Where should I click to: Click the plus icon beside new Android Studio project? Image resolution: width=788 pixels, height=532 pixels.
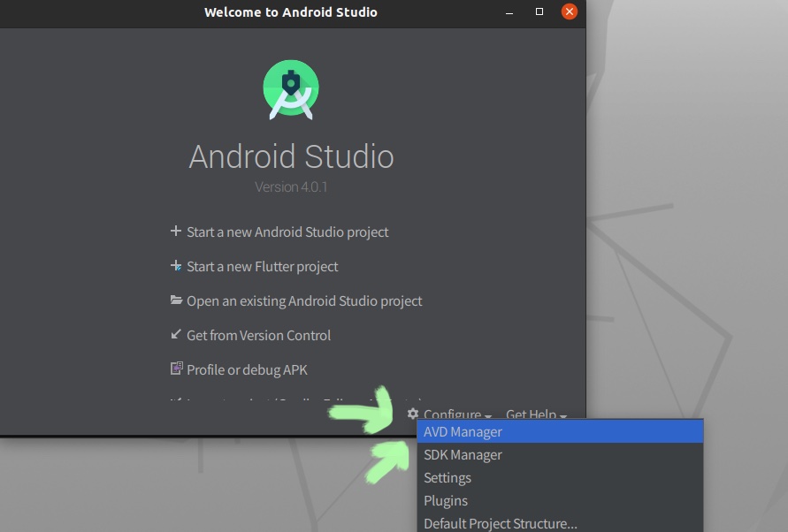[x=175, y=231]
